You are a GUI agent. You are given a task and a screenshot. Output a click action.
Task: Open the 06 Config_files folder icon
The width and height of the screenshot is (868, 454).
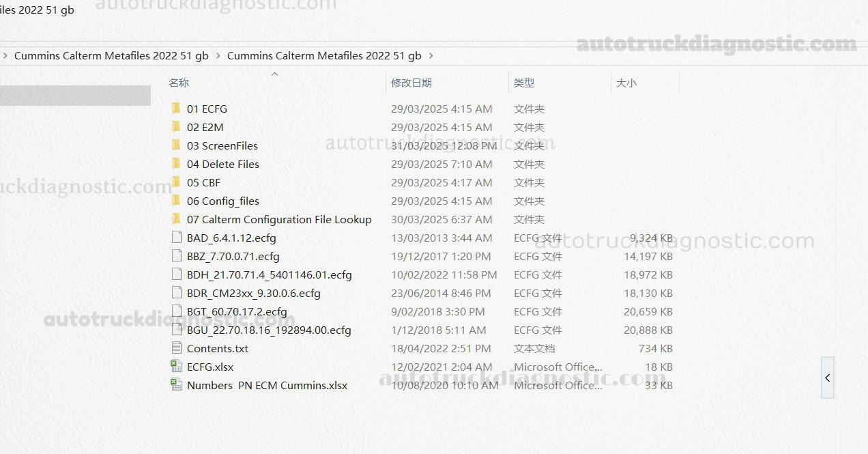[x=176, y=200]
